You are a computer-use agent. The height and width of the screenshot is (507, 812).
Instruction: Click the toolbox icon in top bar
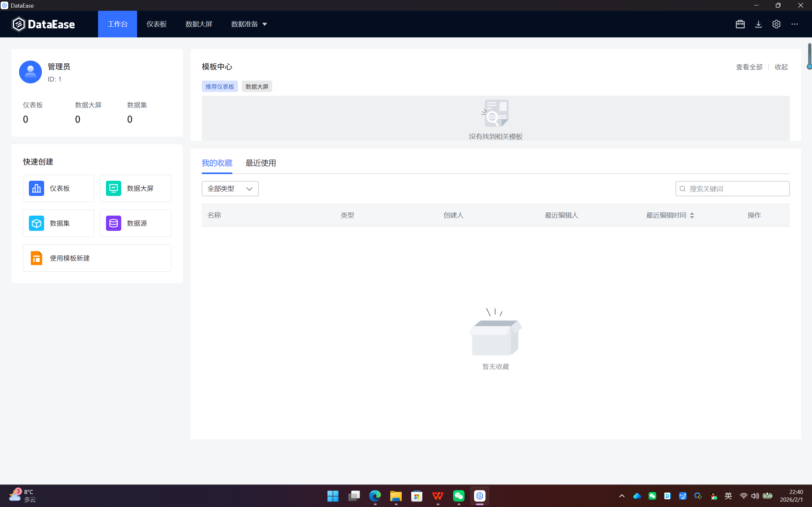pos(740,24)
